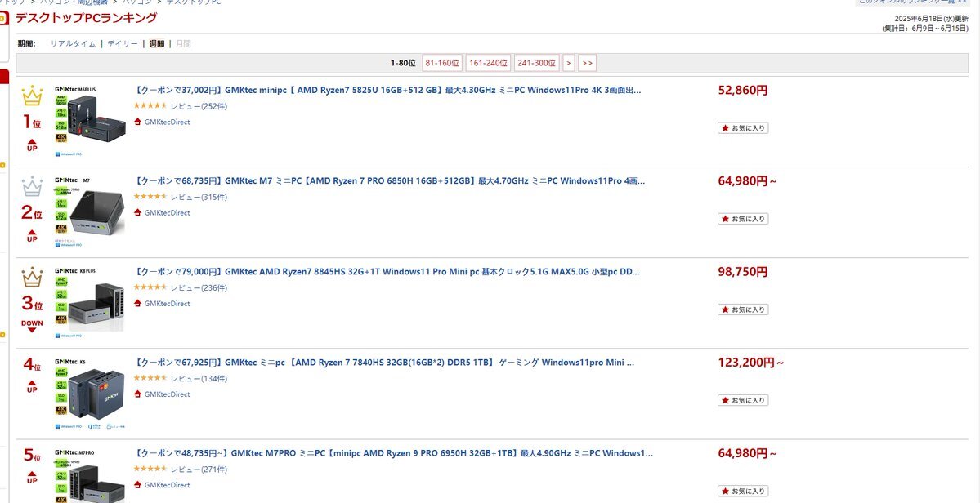Go to the 241-300位 ranking page
980x503 pixels.
(537, 63)
